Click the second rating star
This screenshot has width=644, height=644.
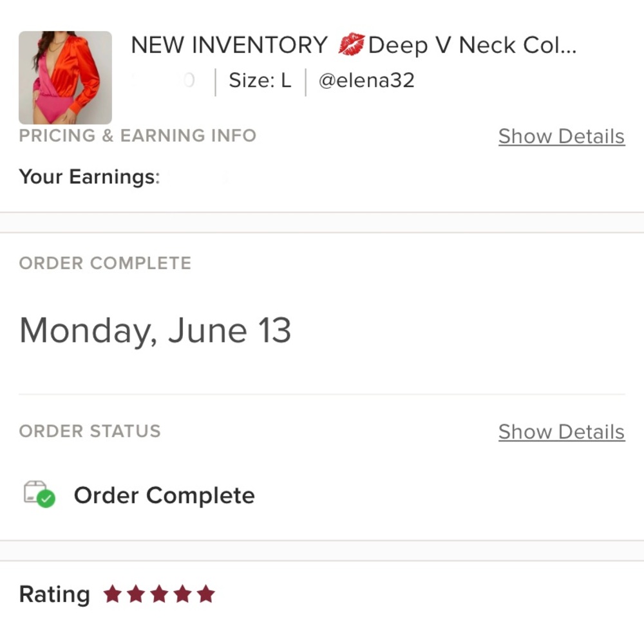pyautogui.click(x=136, y=594)
